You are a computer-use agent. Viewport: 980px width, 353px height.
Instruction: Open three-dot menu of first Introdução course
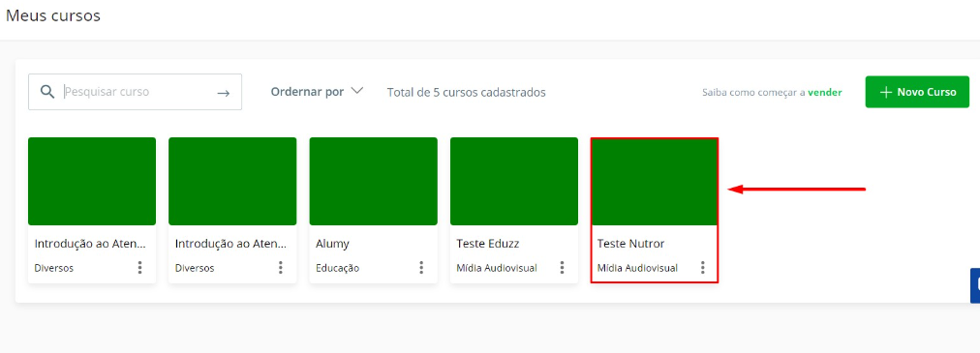139,268
